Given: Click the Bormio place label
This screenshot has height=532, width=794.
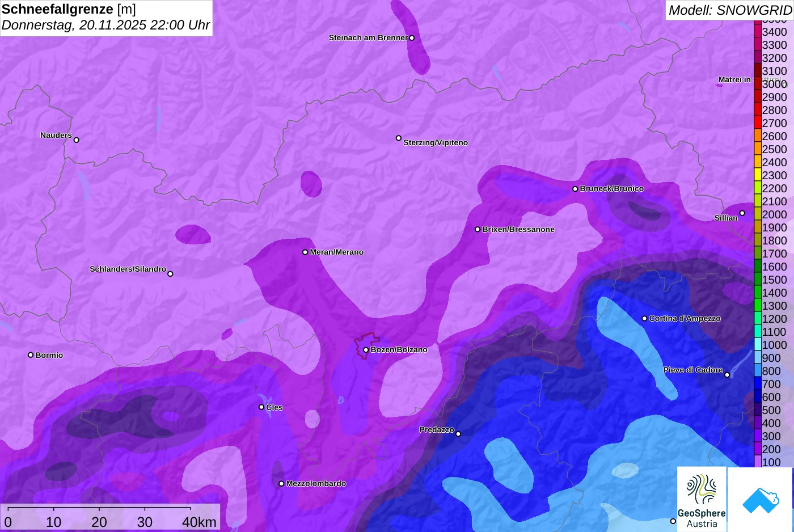Looking at the screenshot, I should (x=49, y=355).
